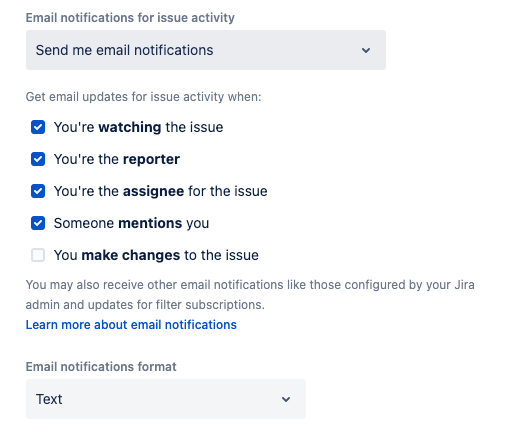Click the "You're watching the issue" label text
Screen dimensions: 516x446
pos(138,127)
